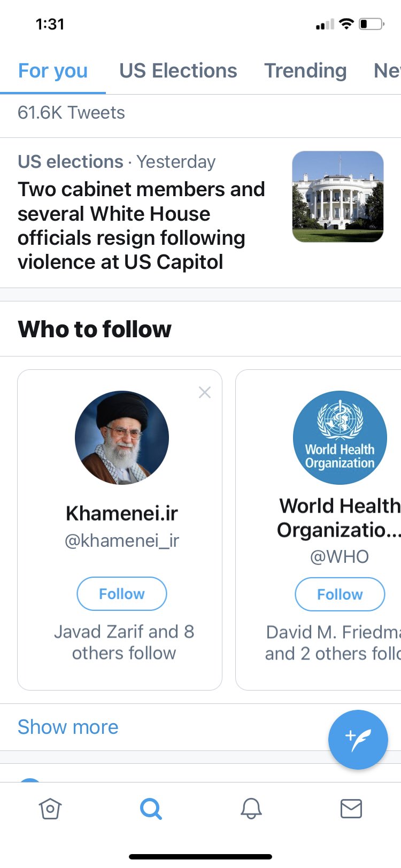Open Khamenei.ir profile picture

coord(122,438)
